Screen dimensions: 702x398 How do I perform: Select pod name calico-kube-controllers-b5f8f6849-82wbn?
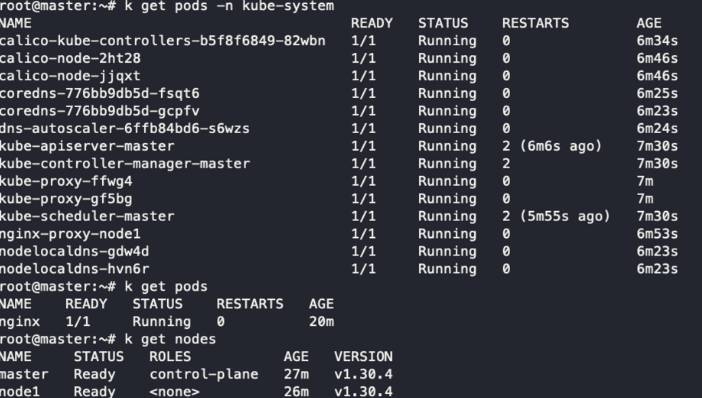pos(163,41)
